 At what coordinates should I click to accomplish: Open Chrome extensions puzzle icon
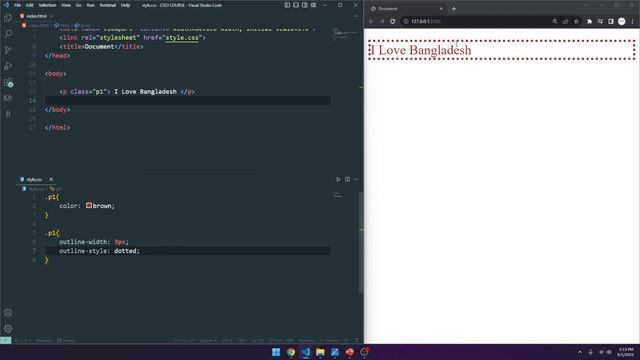pos(589,21)
